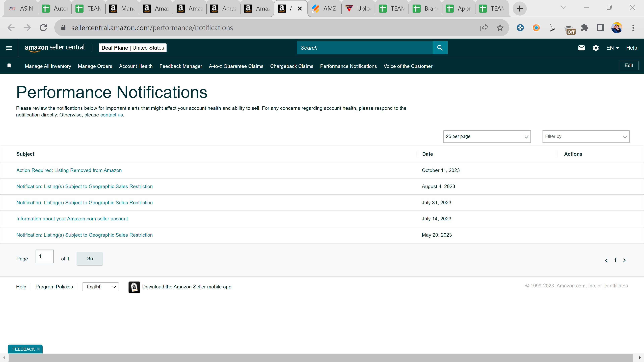Open the mail messages icon
Screen dimensions: 644x362
581,48
